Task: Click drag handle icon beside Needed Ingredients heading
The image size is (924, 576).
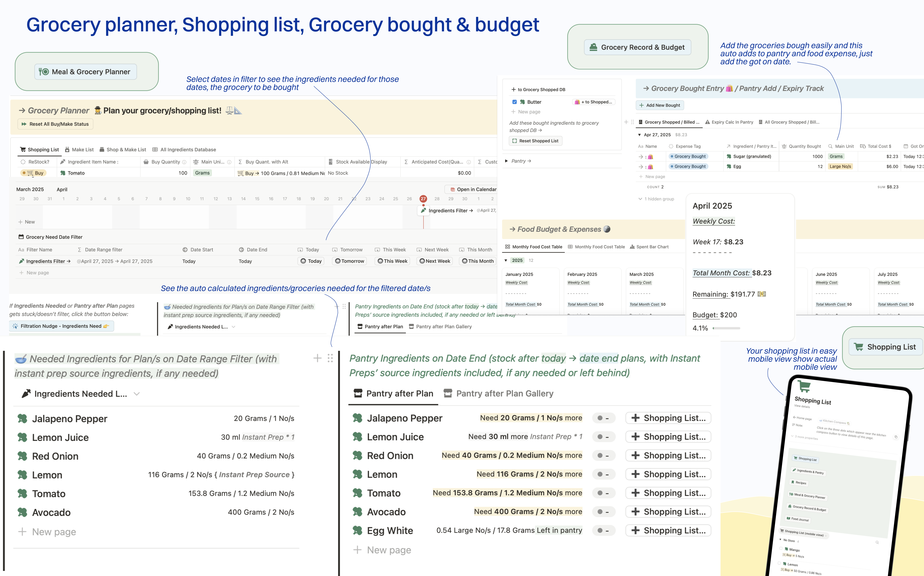Action: tap(330, 358)
